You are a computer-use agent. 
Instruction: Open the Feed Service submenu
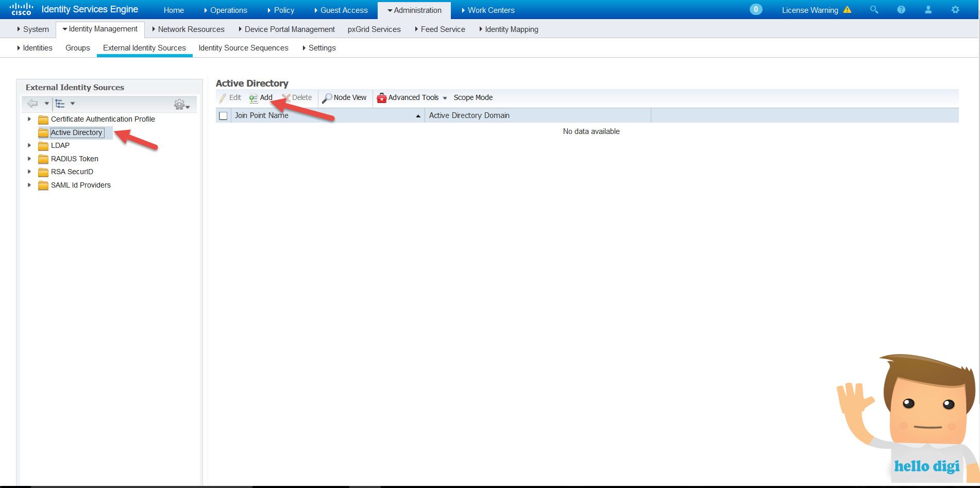(440, 29)
